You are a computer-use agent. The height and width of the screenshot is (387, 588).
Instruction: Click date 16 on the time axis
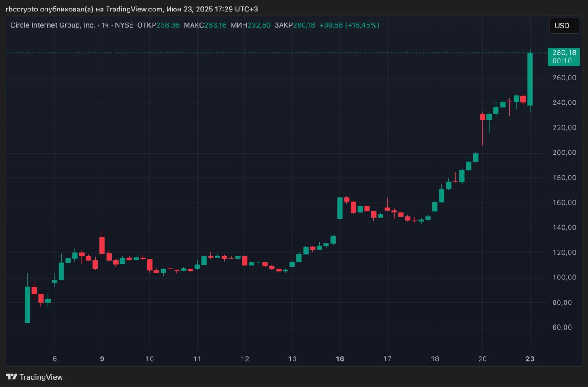point(340,359)
